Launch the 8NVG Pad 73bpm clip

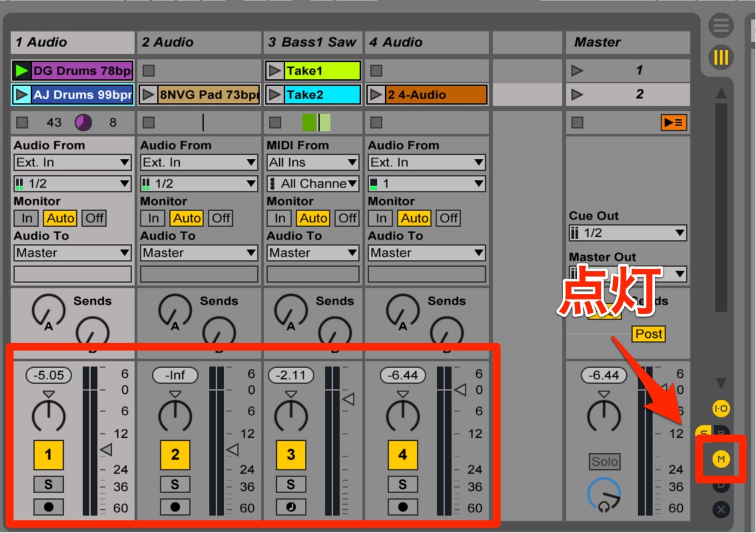[149, 95]
